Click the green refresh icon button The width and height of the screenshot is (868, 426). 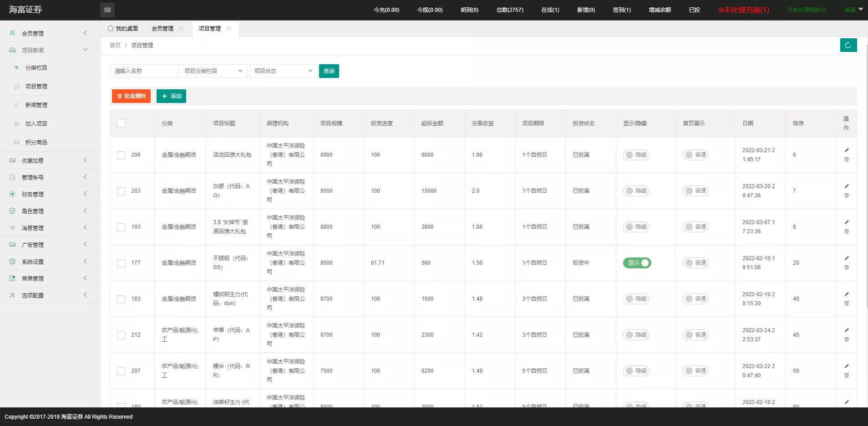point(848,45)
